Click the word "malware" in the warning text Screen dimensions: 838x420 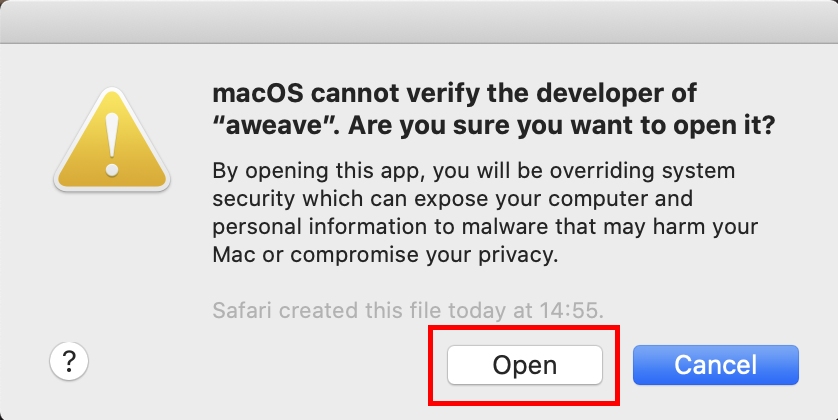[504, 227]
